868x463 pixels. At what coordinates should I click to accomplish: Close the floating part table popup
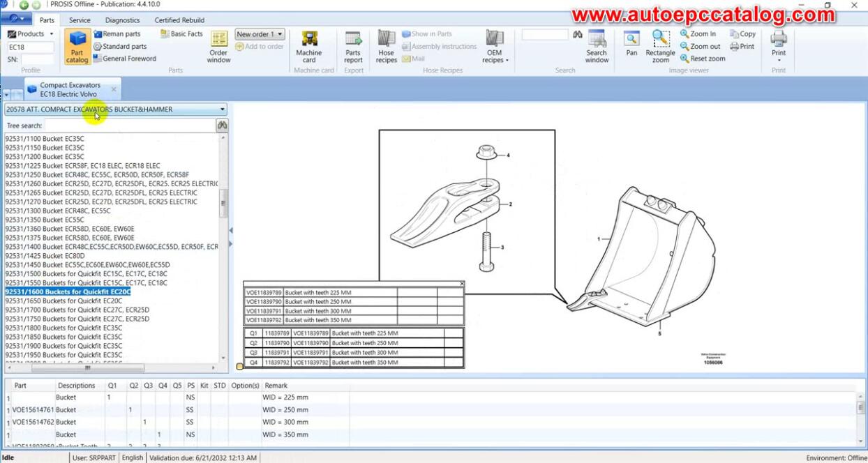(x=462, y=284)
